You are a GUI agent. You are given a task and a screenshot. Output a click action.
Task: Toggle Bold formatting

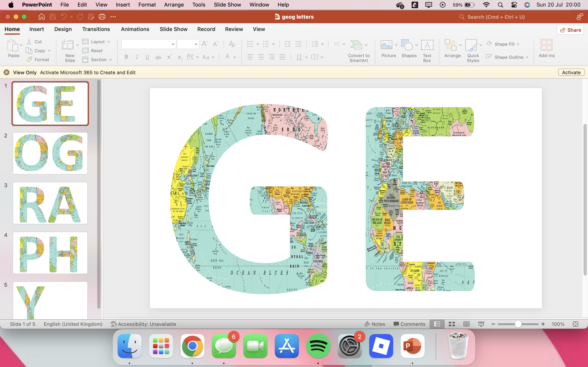[x=126, y=57]
